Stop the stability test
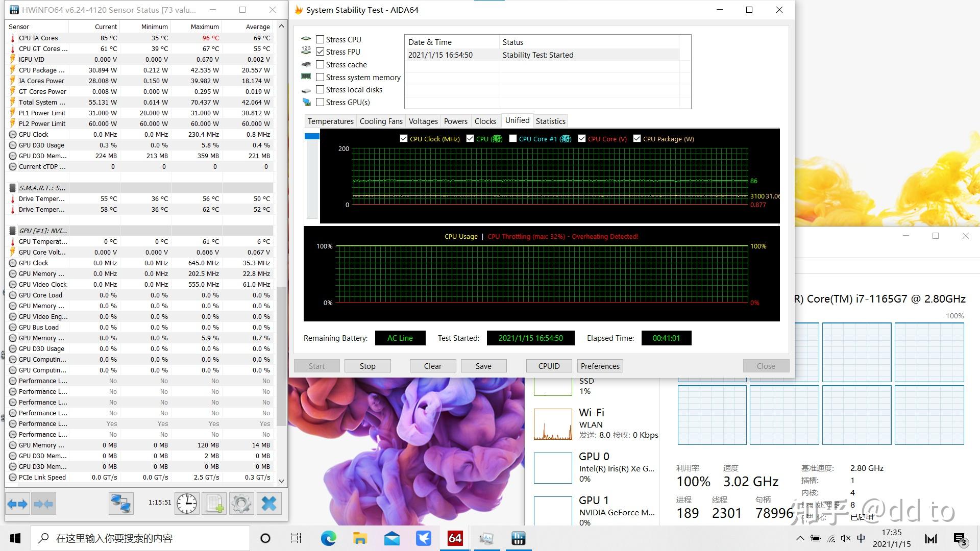 tap(367, 366)
